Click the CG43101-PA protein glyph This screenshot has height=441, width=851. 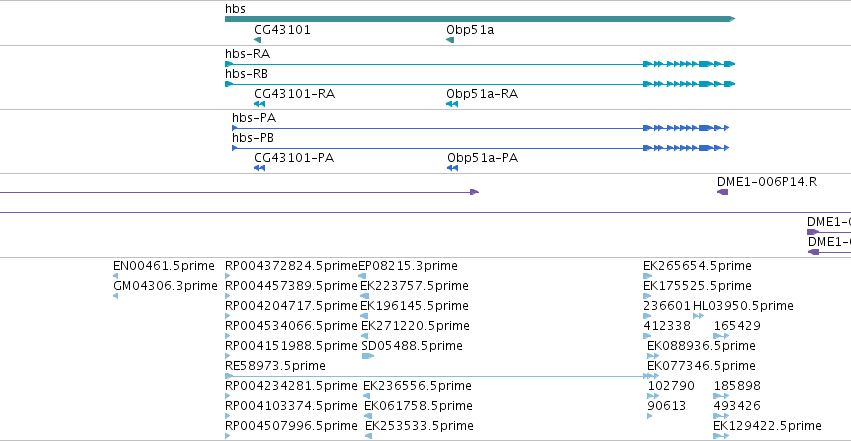tap(259, 168)
